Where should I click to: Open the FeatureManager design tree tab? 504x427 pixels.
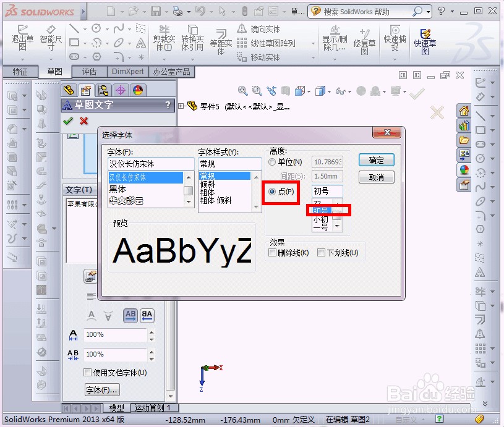[69, 90]
